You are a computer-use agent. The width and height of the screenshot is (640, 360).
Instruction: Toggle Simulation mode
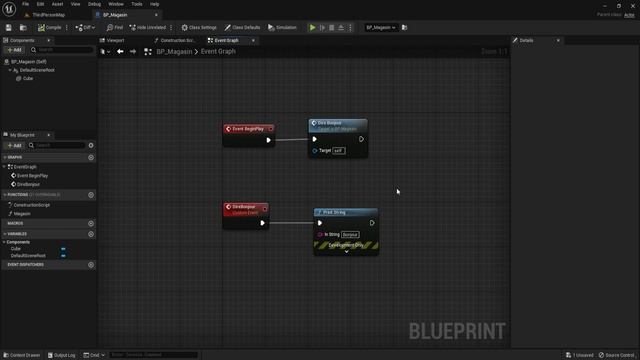282,27
